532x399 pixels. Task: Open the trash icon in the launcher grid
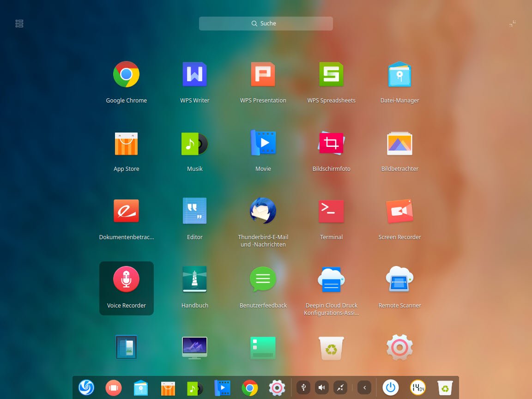tap(332, 348)
